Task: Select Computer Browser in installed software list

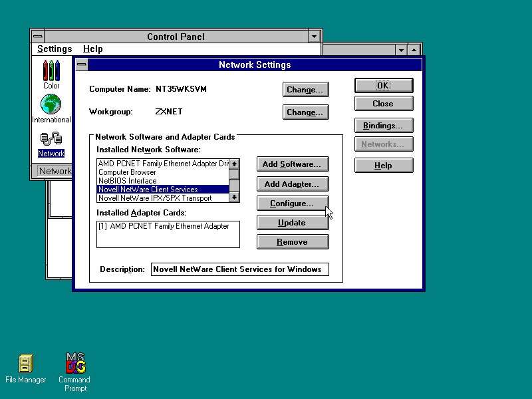Action: tap(163, 172)
